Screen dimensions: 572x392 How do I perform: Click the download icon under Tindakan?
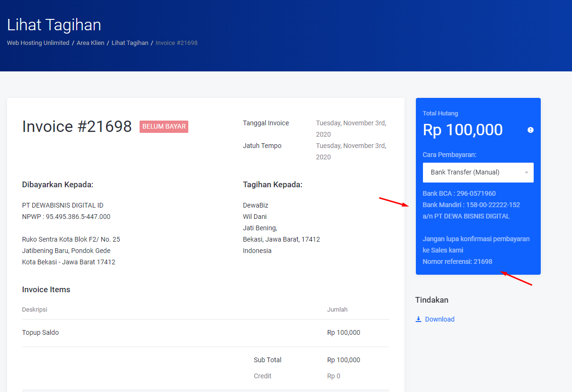tap(418, 319)
